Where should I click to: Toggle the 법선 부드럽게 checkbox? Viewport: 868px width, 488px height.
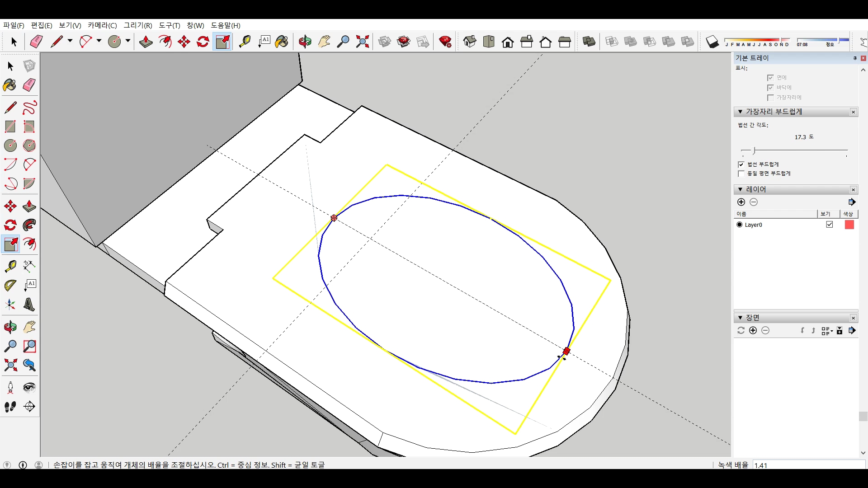click(x=741, y=164)
